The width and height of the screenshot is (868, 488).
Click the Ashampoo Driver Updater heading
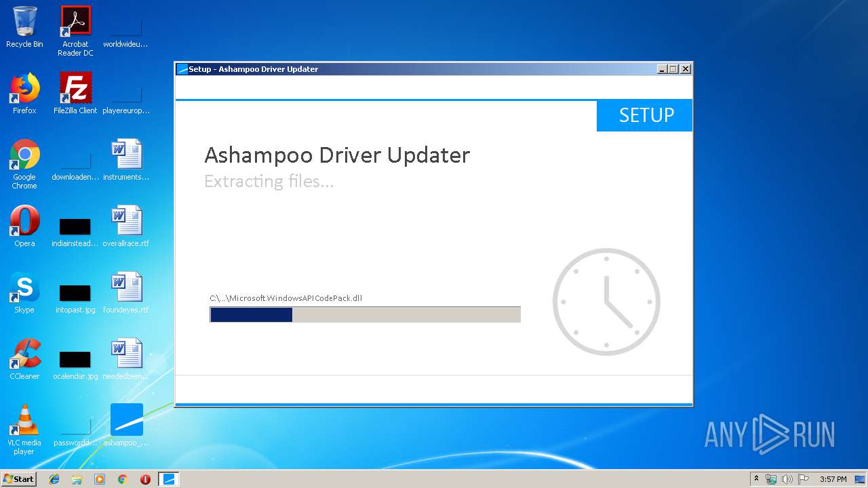tap(337, 155)
